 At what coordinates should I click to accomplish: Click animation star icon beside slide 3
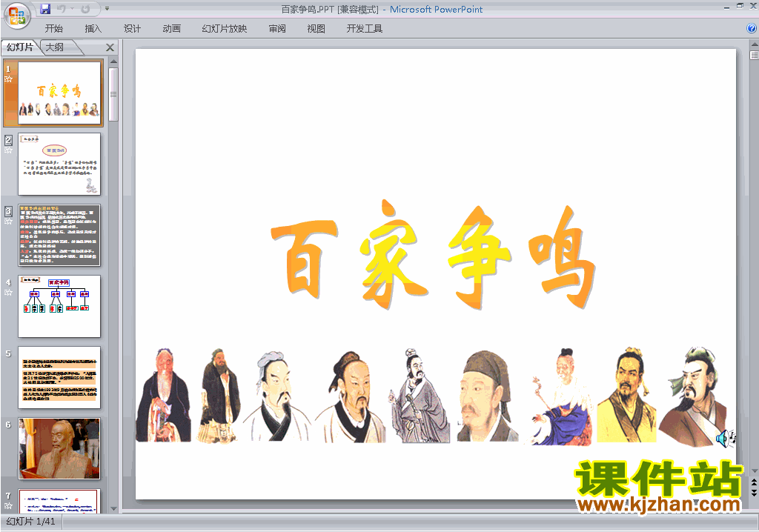(x=8, y=222)
